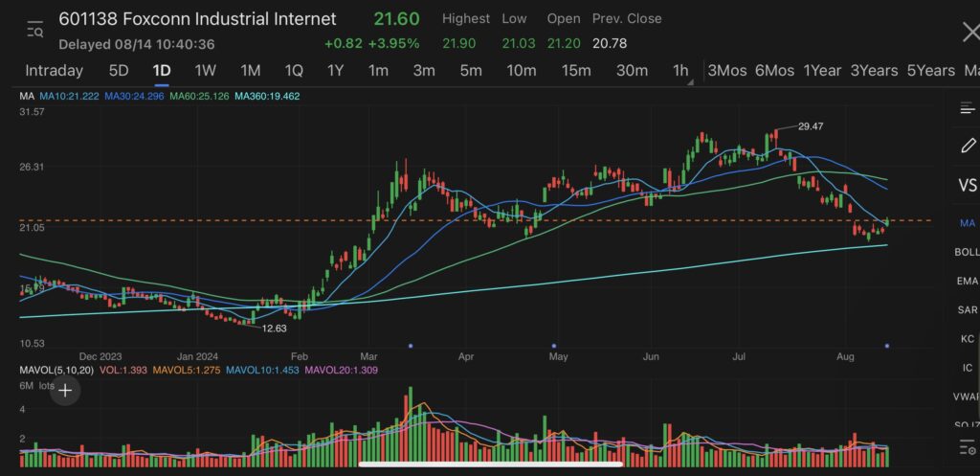
Task: Click the Open 21.20 value
Action: click(x=563, y=44)
